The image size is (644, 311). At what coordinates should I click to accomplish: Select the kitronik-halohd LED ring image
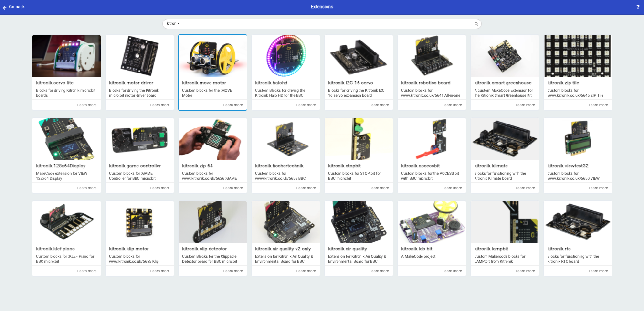tap(286, 56)
